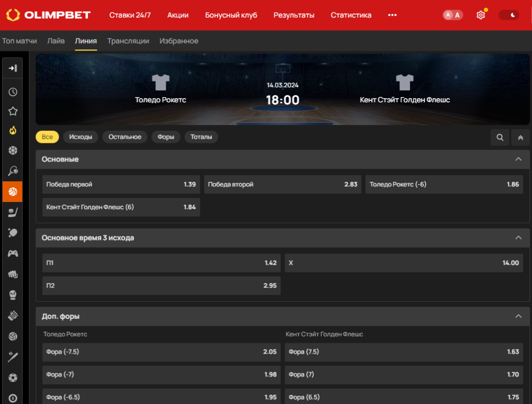Select the billiard eight-ball icon
The image size is (532, 404).
(x=12, y=398)
